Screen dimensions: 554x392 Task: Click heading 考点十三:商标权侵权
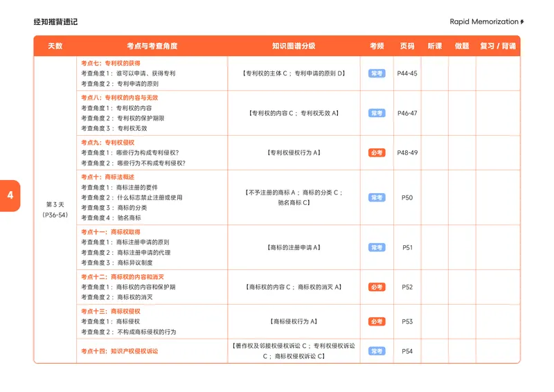[111, 311]
